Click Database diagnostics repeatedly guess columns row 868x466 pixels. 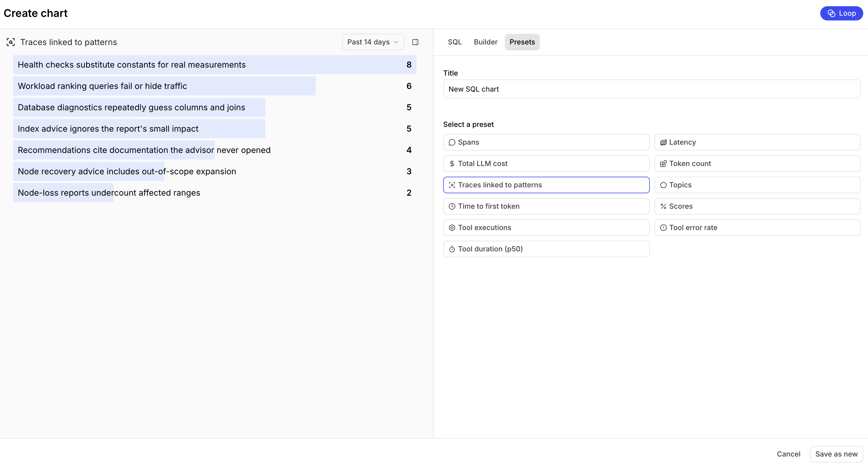click(214, 107)
